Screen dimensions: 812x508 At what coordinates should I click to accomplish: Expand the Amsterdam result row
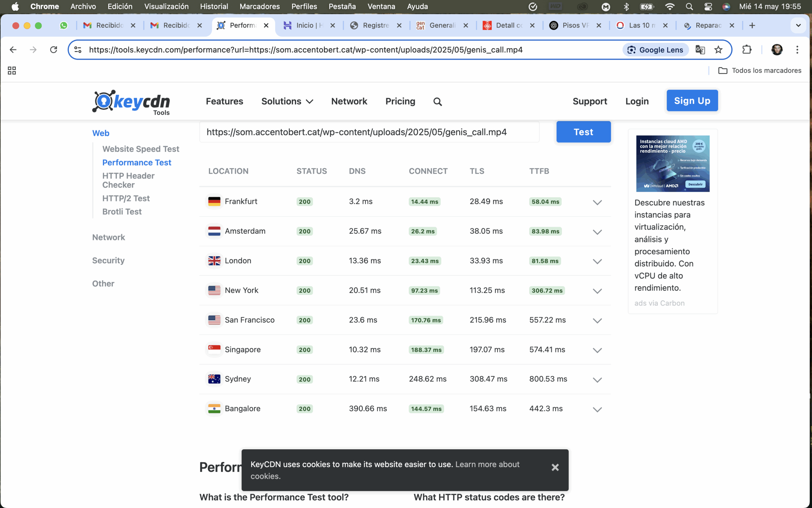pos(597,232)
